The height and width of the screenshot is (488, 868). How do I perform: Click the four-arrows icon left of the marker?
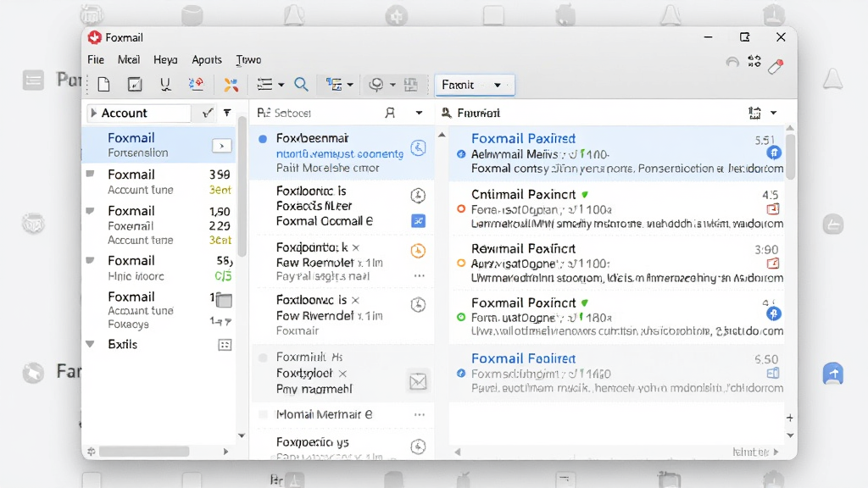[x=754, y=61]
